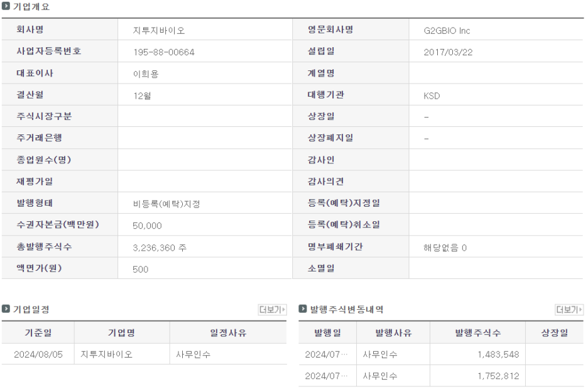Select the 발행주식수 column header

pos(477,332)
